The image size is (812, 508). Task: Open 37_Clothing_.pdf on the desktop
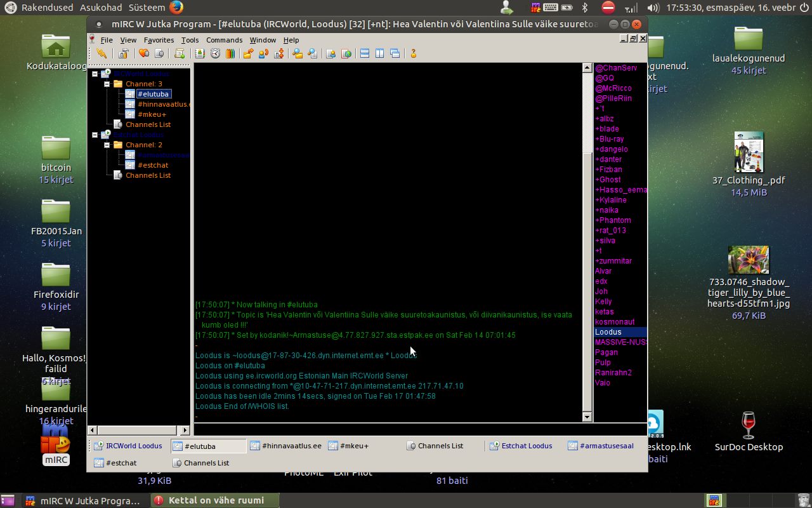pos(749,152)
